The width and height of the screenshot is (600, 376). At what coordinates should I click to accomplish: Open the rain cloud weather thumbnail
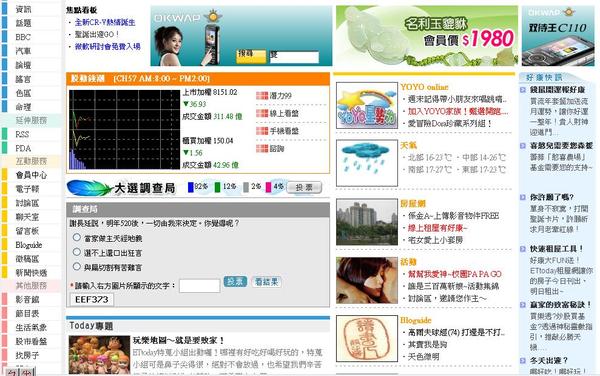367,163
